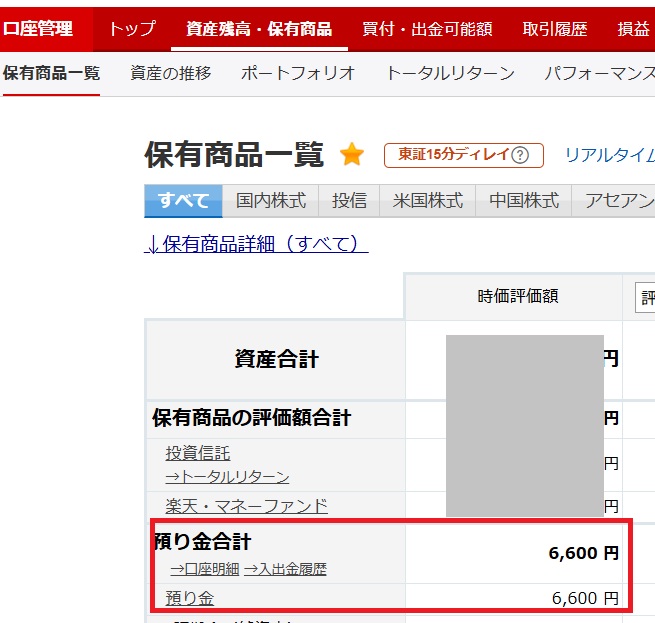This screenshot has height=623, width=655.
Task: Open the 楽天・マネーファンド link
Action: point(246,506)
